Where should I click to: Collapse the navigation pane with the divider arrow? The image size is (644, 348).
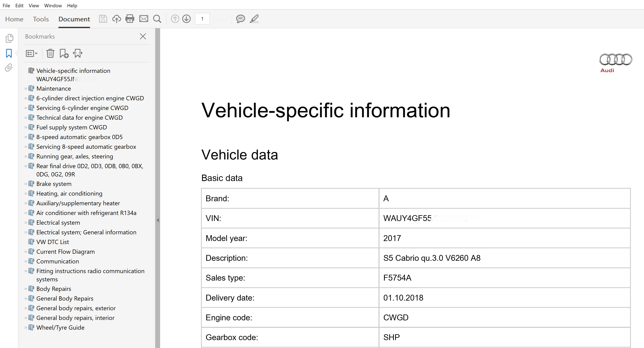coord(158,220)
